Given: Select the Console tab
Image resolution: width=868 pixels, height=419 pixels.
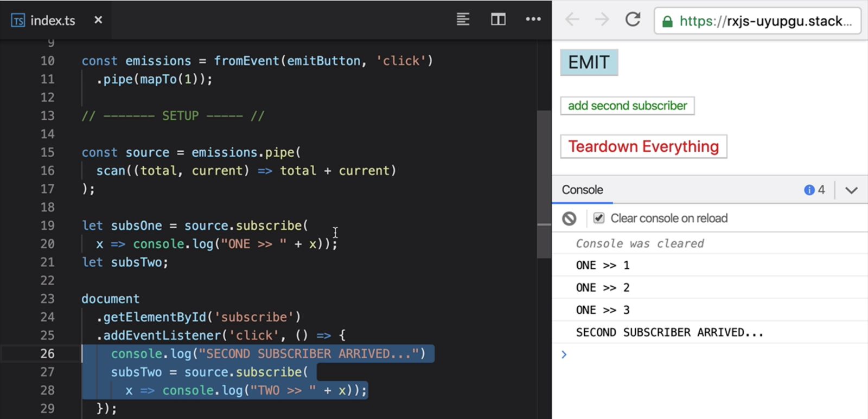Looking at the screenshot, I should click(582, 190).
